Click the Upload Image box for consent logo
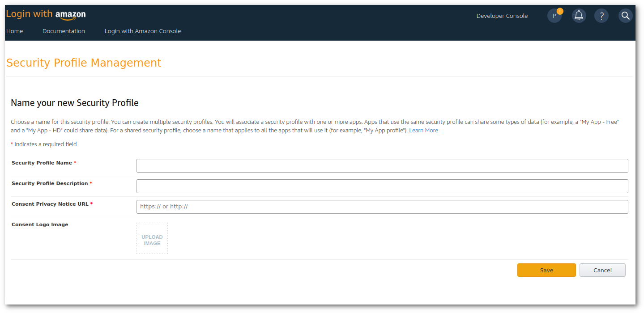 (152, 238)
